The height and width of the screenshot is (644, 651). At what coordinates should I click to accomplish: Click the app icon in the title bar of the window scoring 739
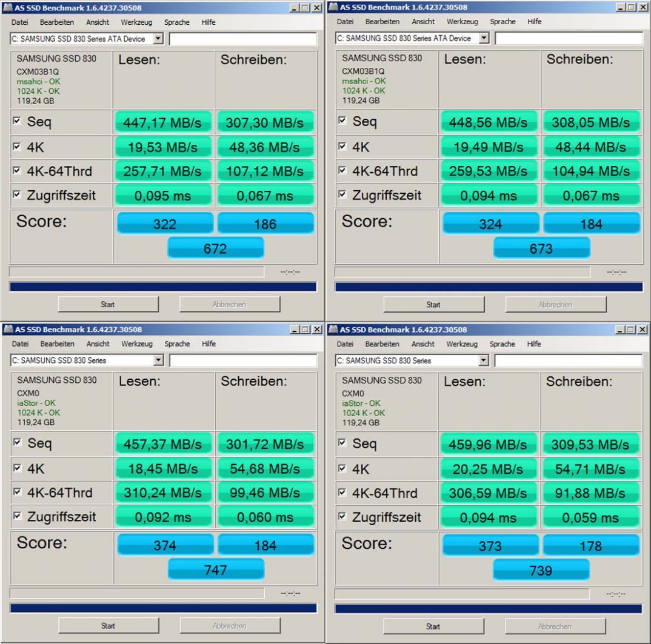(333, 330)
